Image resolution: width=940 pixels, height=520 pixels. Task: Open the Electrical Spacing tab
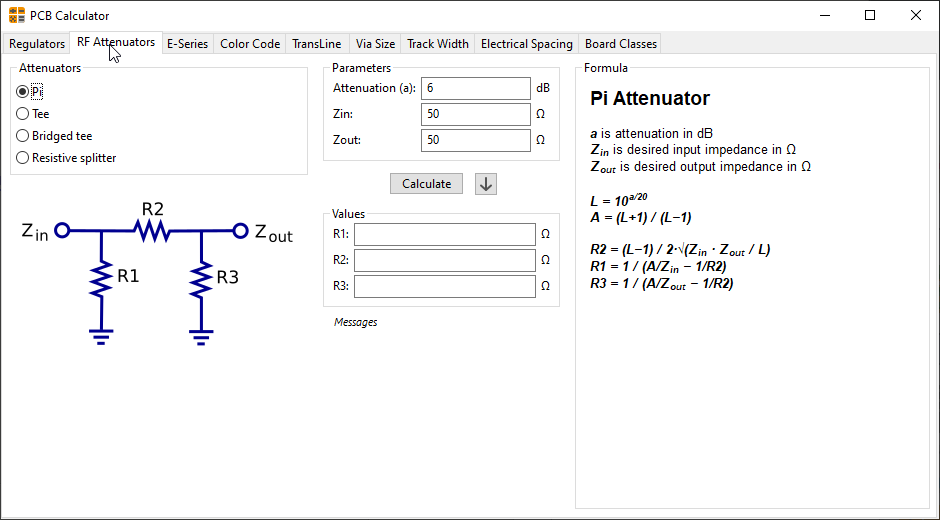527,44
